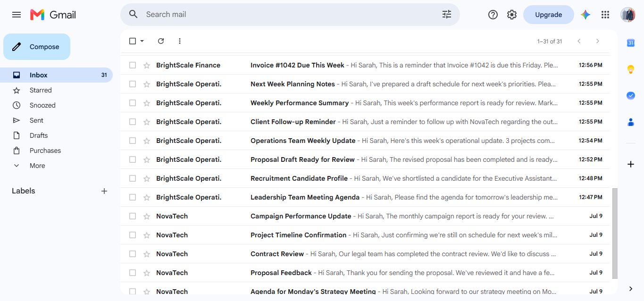The height and width of the screenshot is (301, 644).
Task: Refresh the inbox
Action: [x=161, y=41]
